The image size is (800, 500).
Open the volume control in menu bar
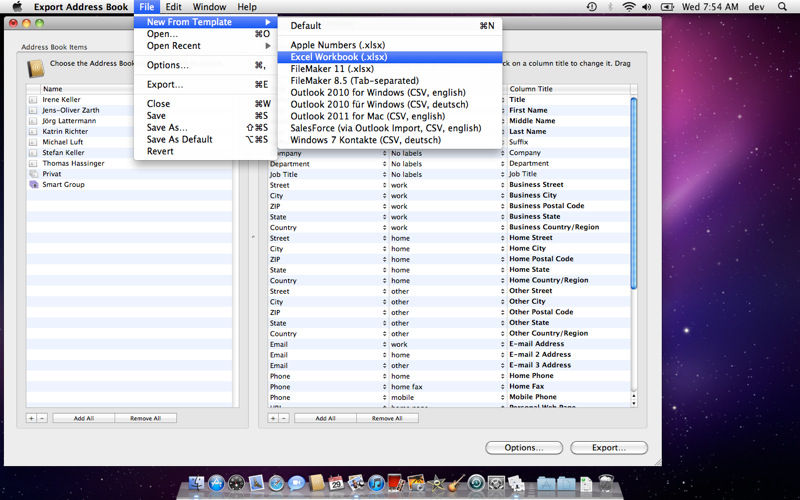pos(647,7)
